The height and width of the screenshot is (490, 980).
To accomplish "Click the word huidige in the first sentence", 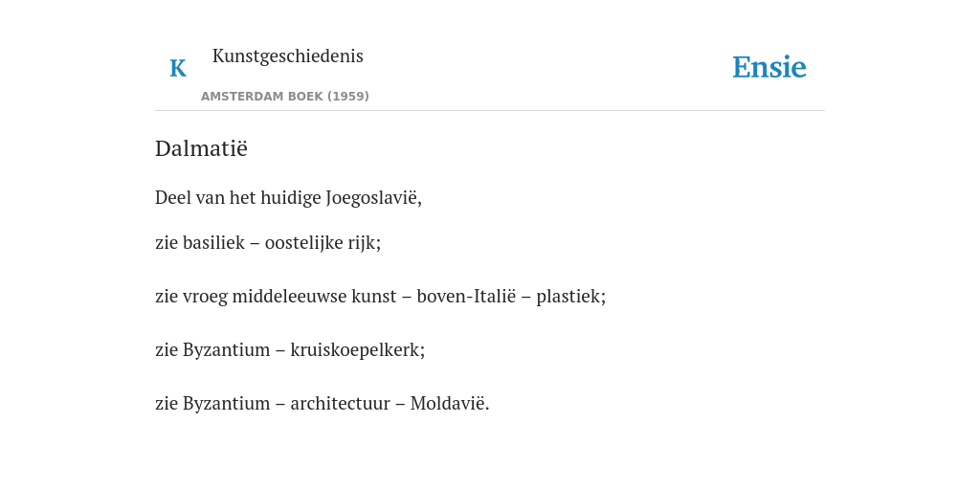I will (x=291, y=198).
